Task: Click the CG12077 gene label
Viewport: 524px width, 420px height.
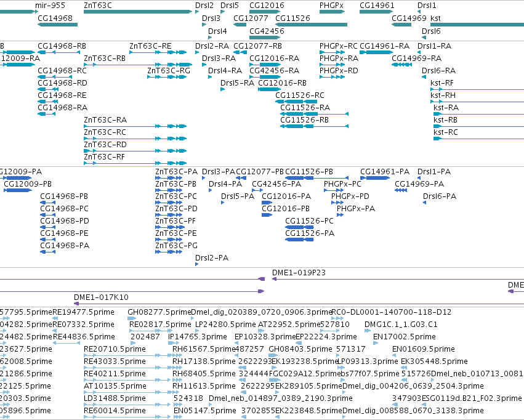Action: tap(251, 18)
